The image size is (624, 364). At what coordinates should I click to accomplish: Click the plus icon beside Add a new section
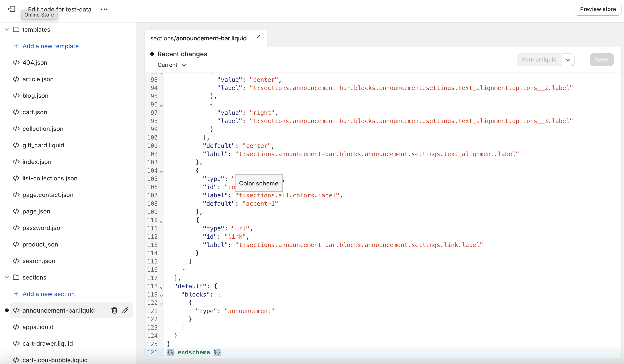pyautogui.click(x=16, y=294)
